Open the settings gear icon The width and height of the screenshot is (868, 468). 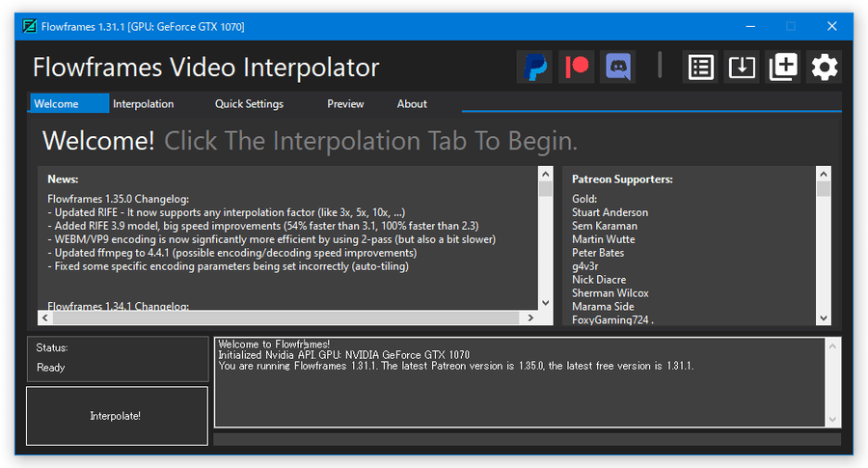click(825, 67)
